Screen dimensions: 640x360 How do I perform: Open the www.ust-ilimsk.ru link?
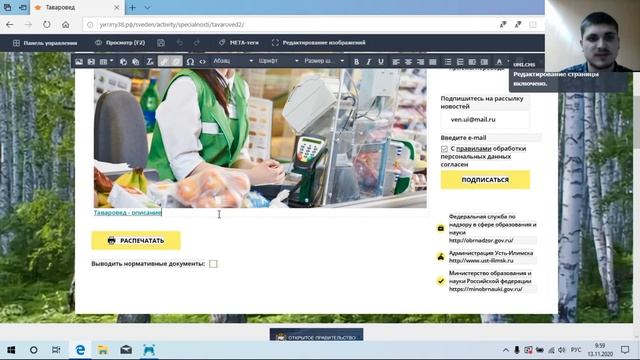pyautogui.click(x=481, y=260)
